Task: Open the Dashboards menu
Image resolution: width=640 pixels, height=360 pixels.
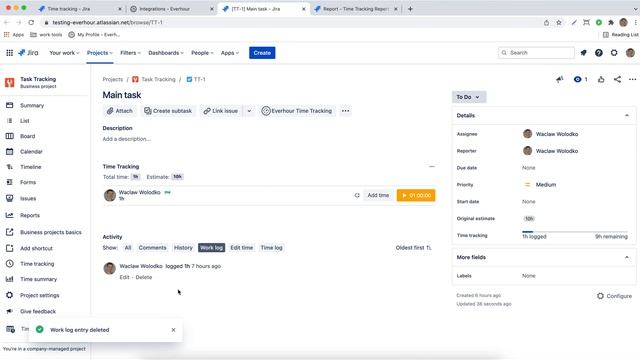Action: click(x=166, y=53)
